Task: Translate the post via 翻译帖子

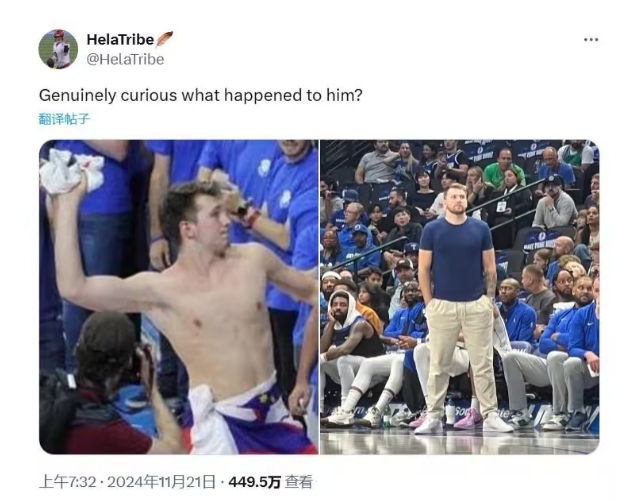Action: pos(64,119)
